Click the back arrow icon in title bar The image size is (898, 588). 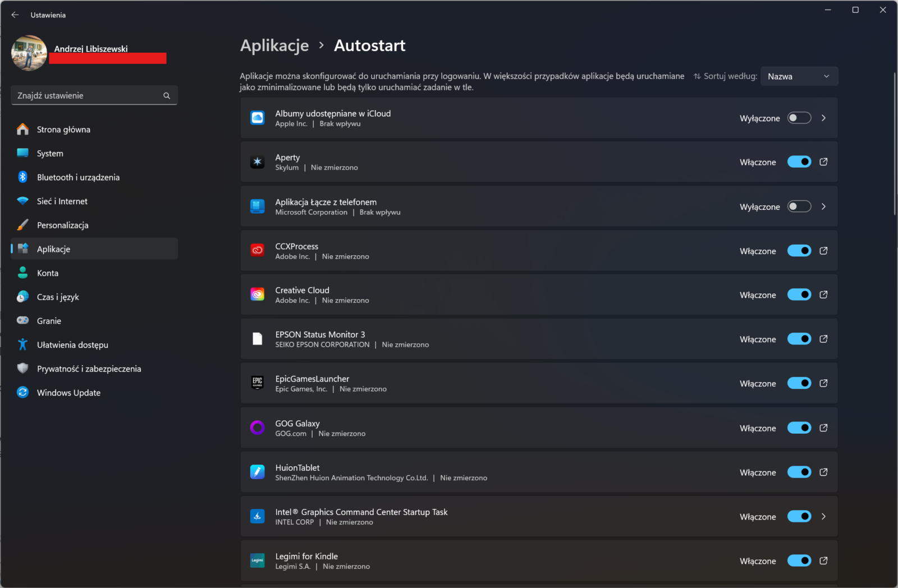click(x=15, y=15)
